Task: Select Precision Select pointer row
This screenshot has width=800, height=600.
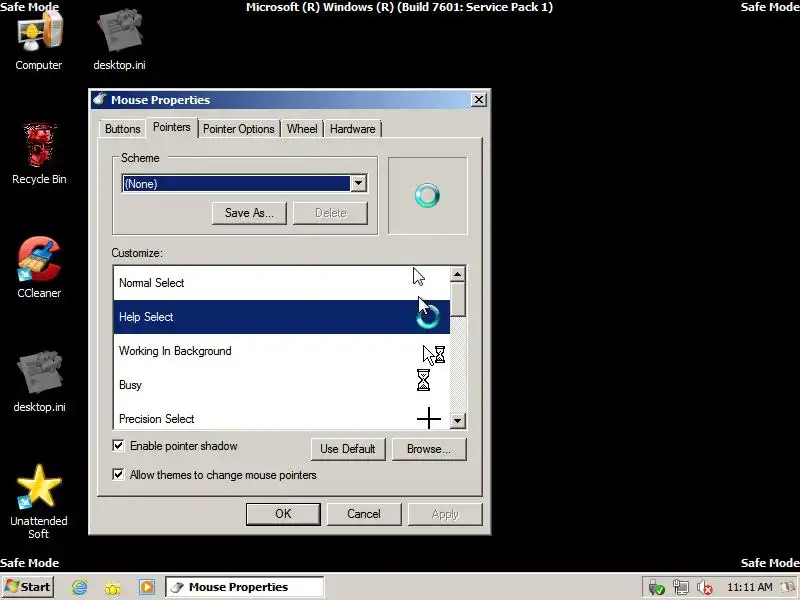Action: coord(282,418)
